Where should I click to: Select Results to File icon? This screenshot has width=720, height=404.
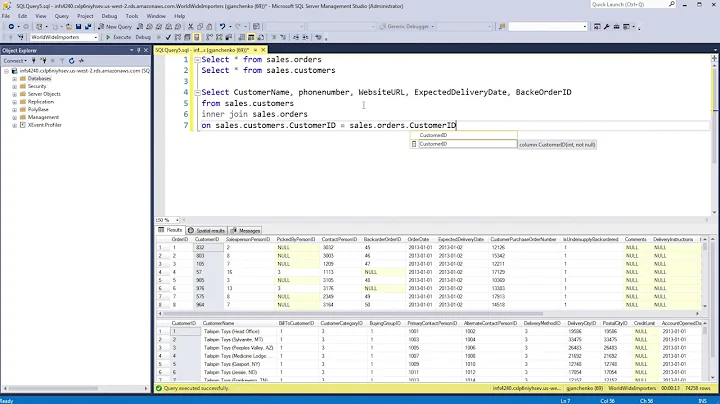tap(260, 37)
